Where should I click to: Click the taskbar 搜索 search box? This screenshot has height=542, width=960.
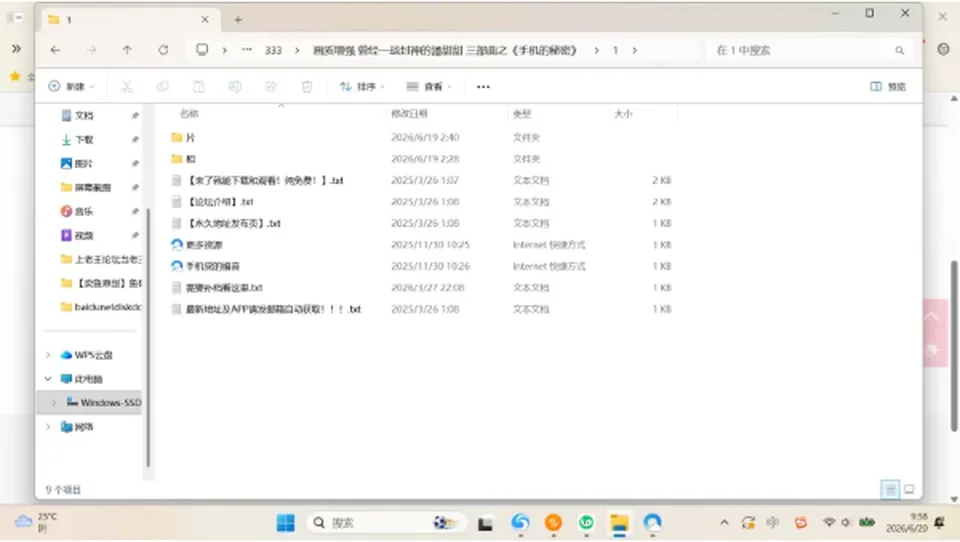pyautogui.click(x=386, y=522)
